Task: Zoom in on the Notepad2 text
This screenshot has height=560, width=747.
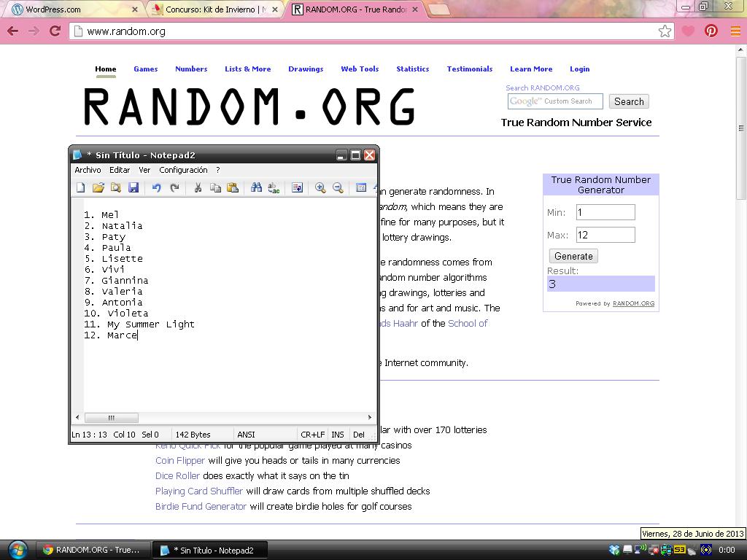Action: tap(320, 188)
